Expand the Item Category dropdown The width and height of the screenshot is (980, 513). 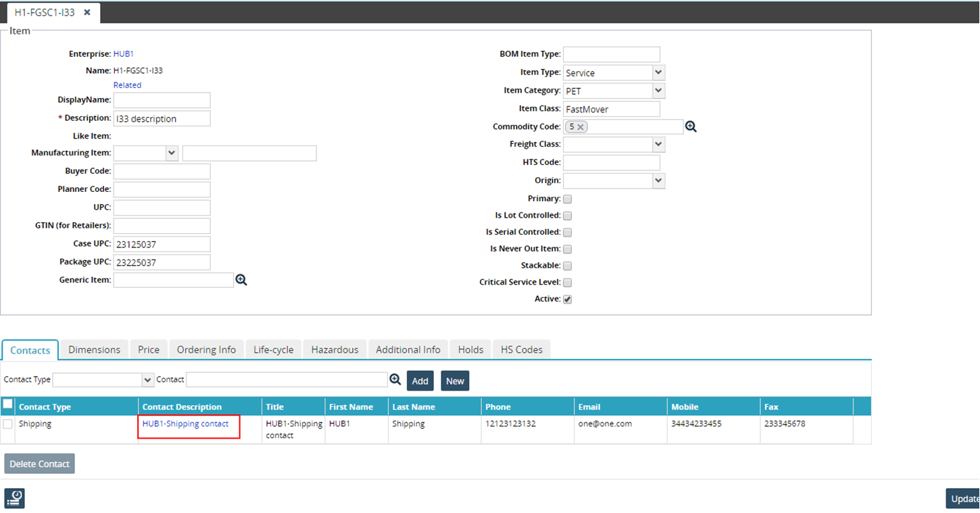click(x=658, y=91)
